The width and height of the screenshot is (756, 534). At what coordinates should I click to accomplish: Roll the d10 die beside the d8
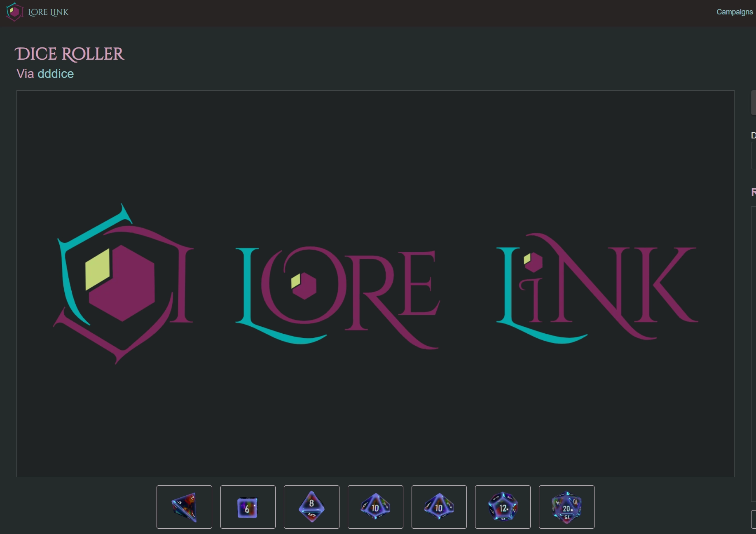(x=375, y=507)
